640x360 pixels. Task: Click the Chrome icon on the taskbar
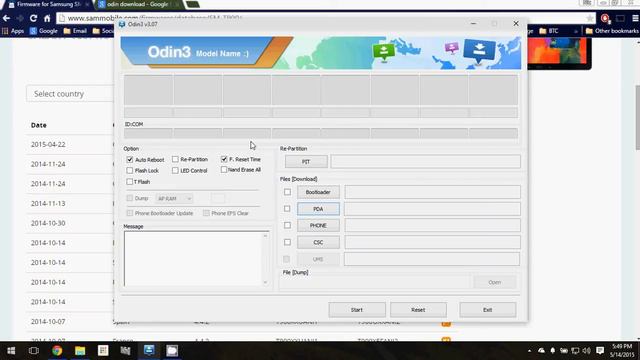coord(57,351)
